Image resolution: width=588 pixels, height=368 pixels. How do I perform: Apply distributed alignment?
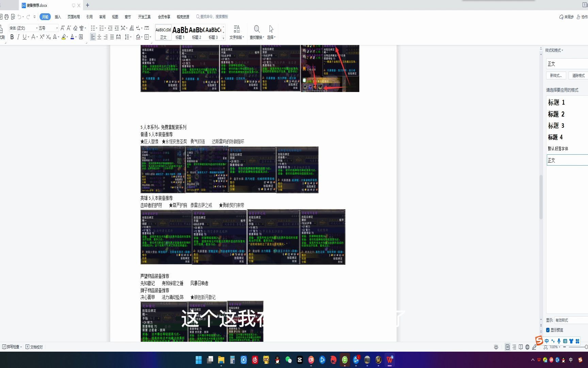[x=118, y=37]
